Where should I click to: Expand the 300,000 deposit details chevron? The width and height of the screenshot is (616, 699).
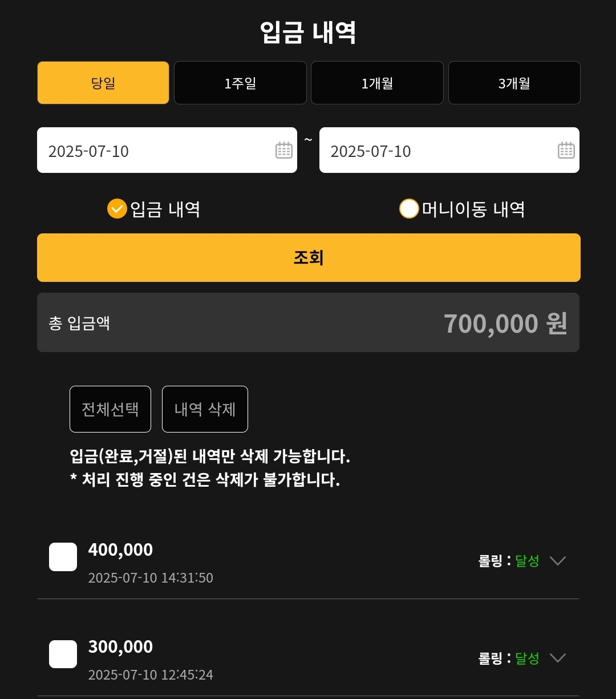(557, 658)
